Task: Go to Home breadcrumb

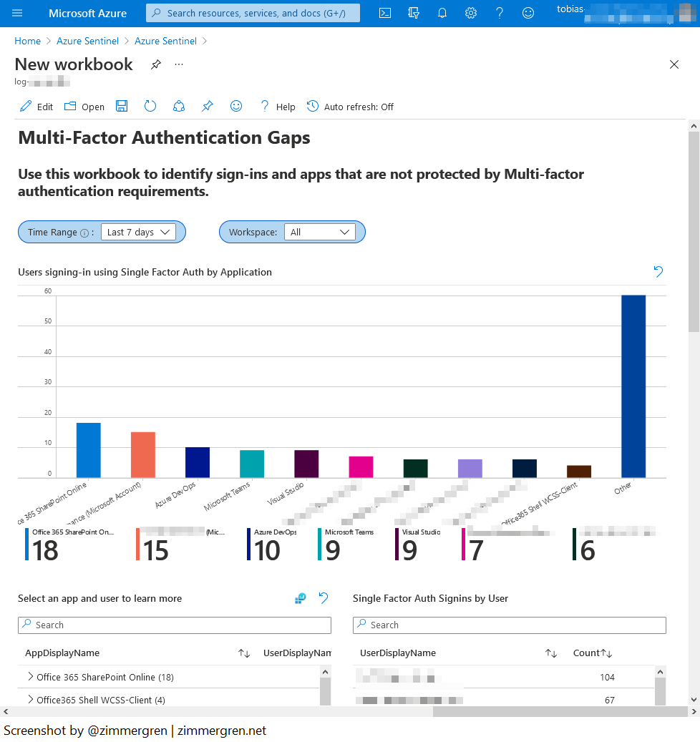Action: [x=28, y=41]
